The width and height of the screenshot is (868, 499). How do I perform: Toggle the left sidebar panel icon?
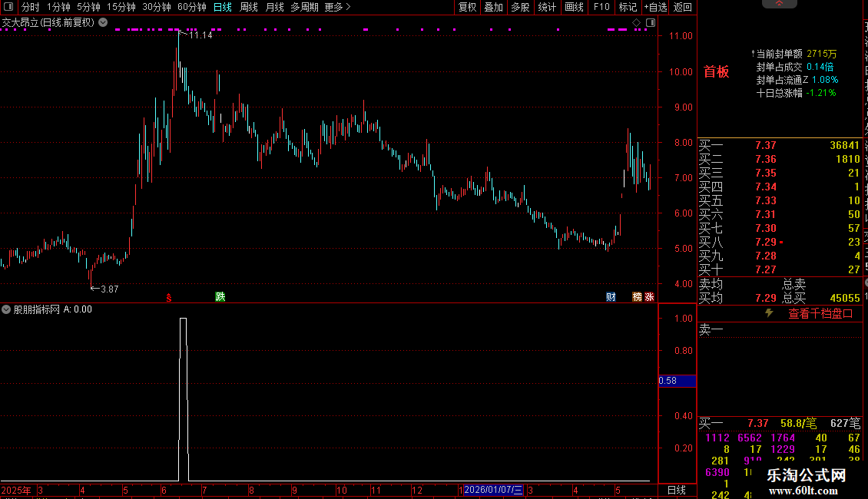pos(8,7)
